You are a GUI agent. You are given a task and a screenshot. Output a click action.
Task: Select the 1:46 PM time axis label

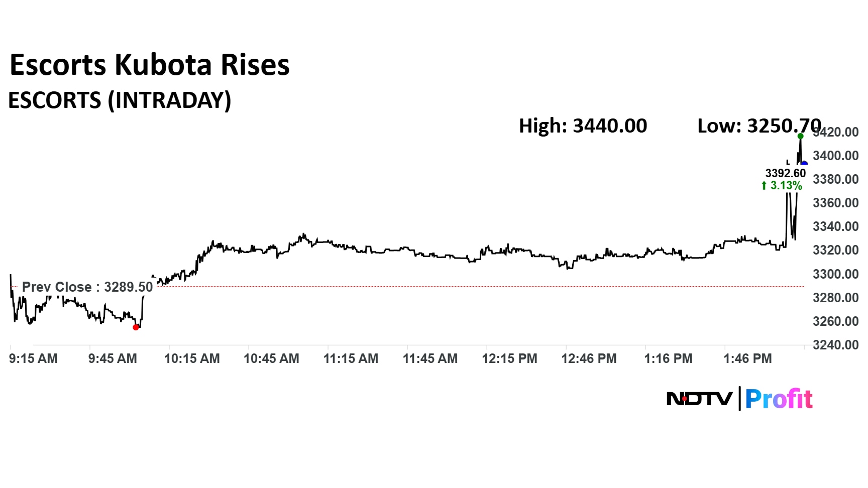pos(747,358)
